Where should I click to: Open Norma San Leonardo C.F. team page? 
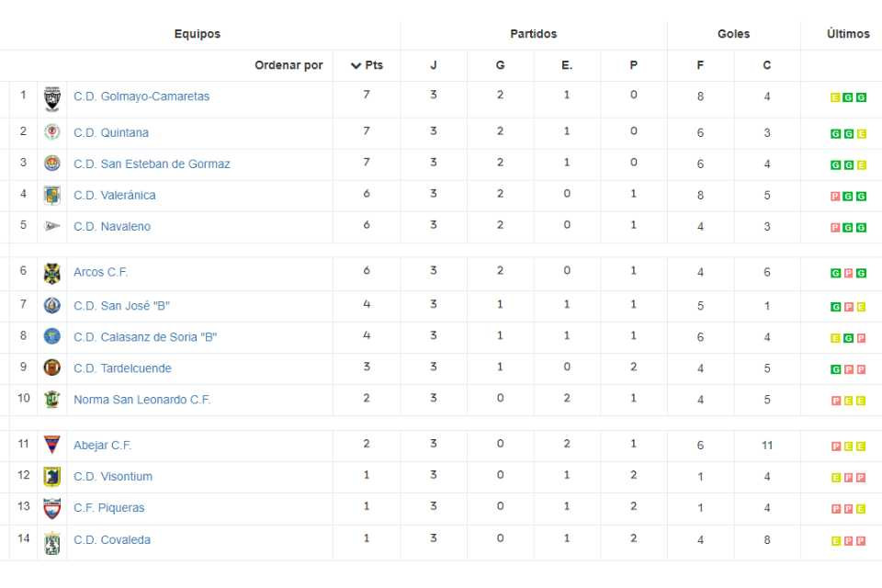tap(141, 400)
